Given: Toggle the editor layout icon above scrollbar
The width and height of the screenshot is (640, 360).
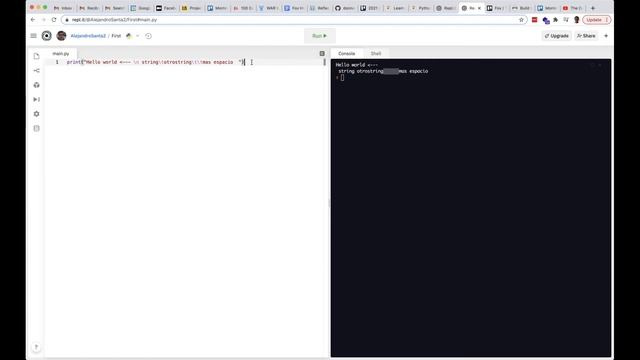Looking at the screenshot, I should (x=322, y=53).
